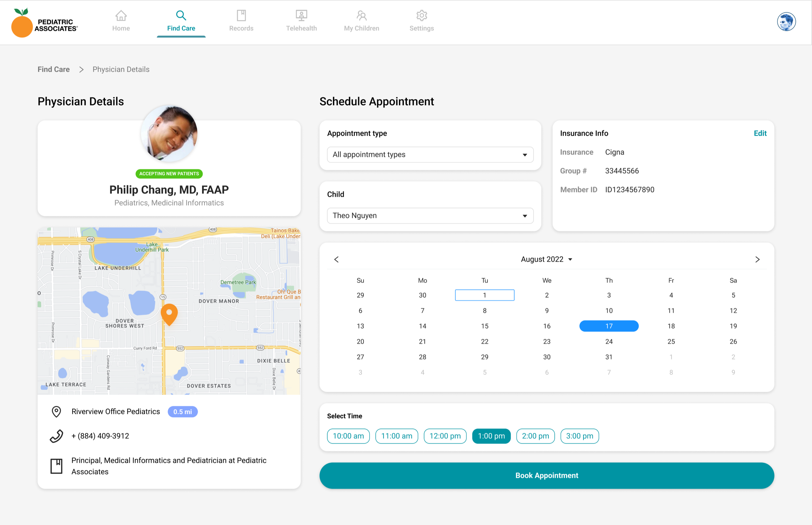The width and height of the screenshot is (812, 525).
Task: Select the 2:00 pm time slot
Action: (535, 436)
